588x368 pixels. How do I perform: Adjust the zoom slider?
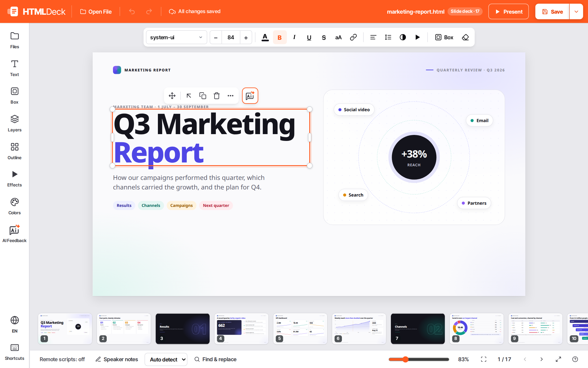pos(419,359)
